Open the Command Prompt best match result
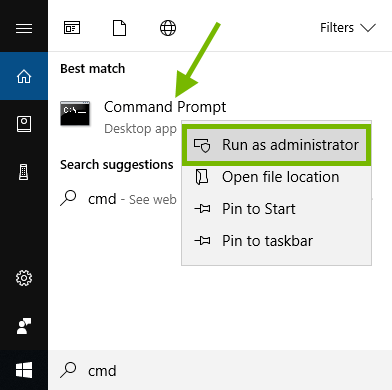 click(165, 107)
